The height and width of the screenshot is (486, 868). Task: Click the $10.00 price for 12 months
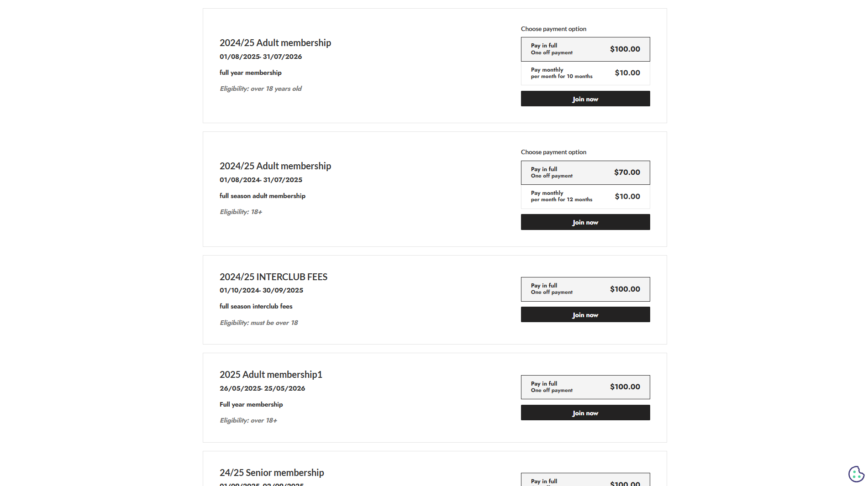tap(627, 197)
